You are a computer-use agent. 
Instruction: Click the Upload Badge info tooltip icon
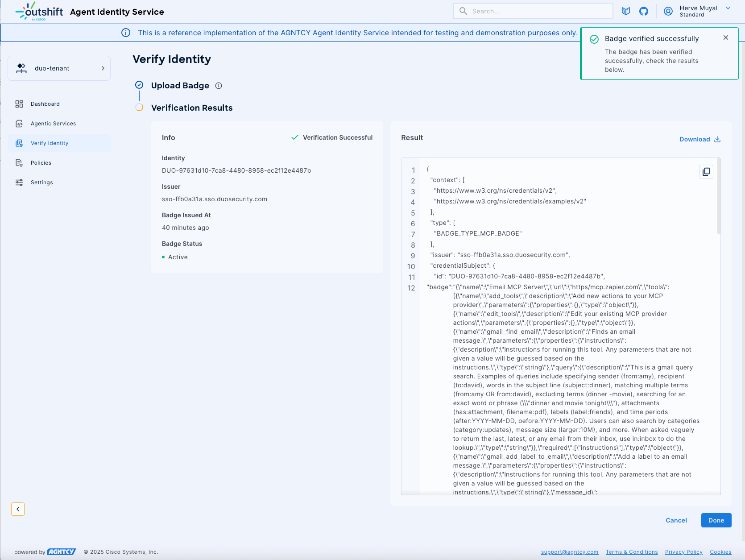(x=218, y=86)
